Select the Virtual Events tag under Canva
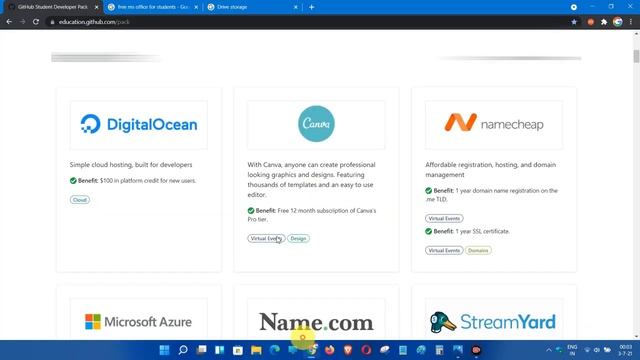Image resolution: width=640 pixels, height=360 pixels. (266, 238)
